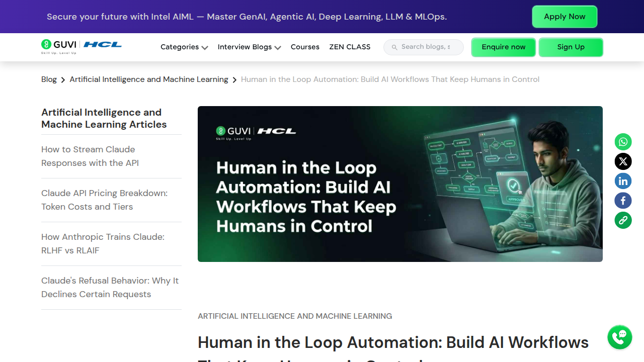Open 'Claude's Refusal Behavior' article
Screen dimensions: 644x362
pyautogui.click(x=110, y=288)
